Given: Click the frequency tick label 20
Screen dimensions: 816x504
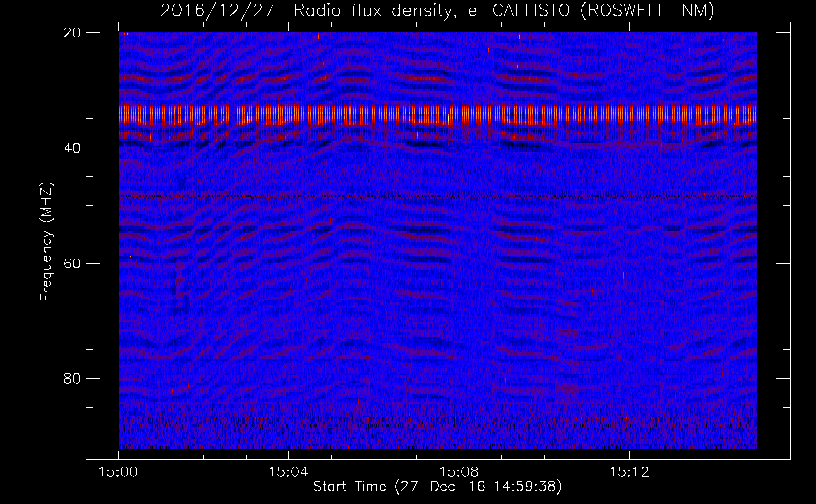Looking at the screenshot, I should (72, 33).
